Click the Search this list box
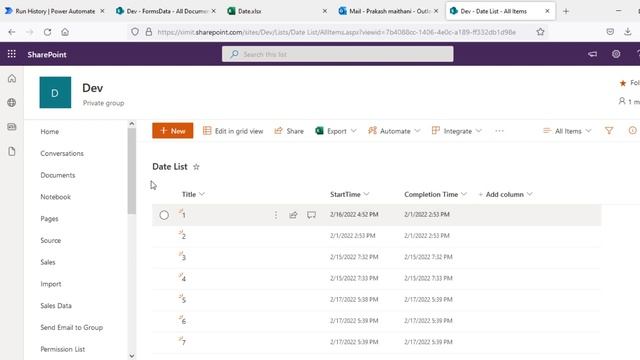640x360 pixels. (338, 54)
